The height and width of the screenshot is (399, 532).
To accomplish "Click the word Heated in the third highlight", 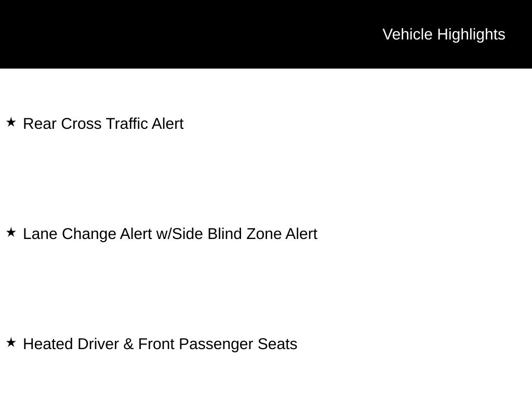I will coord(48,344).
